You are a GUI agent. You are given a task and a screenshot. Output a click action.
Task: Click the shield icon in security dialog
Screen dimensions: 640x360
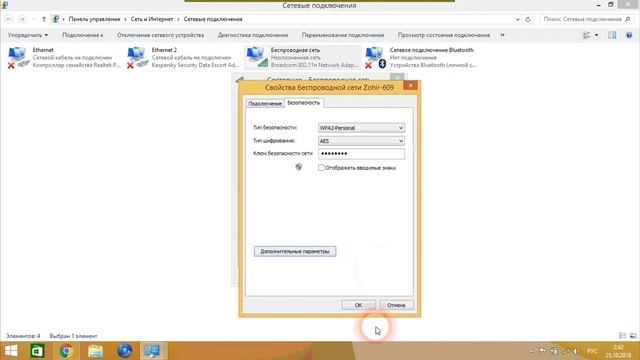[x=298, y=167]
